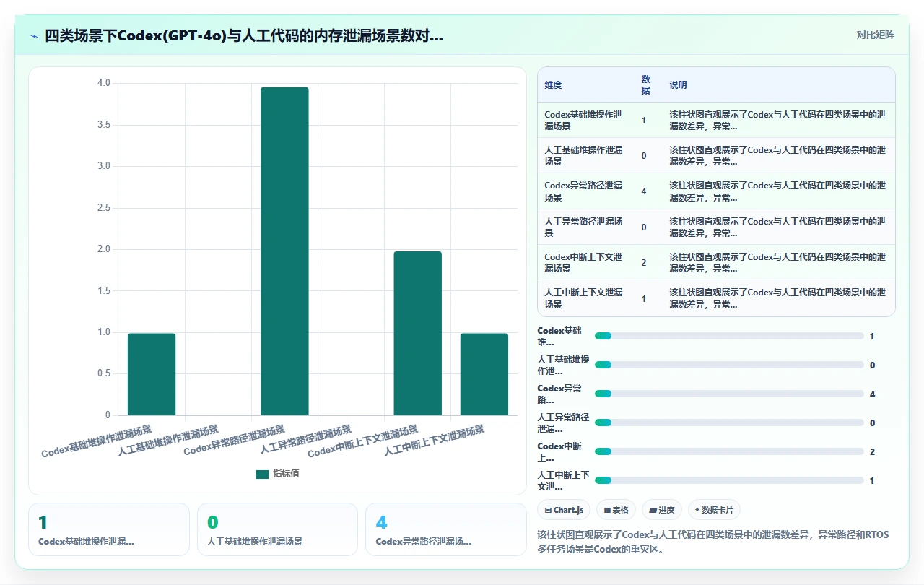Click progress bar for 人工基础堆操作泄 item

tap(729, 365)
